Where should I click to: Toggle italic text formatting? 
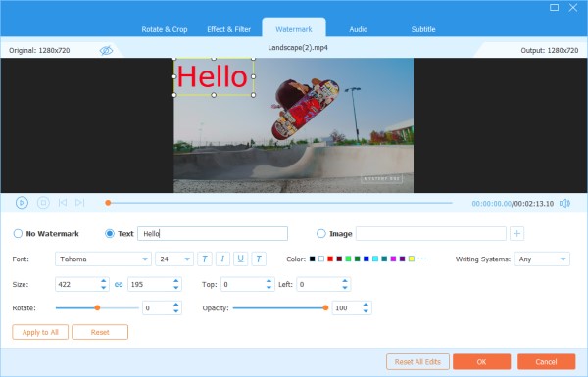(x=222, y=259)
